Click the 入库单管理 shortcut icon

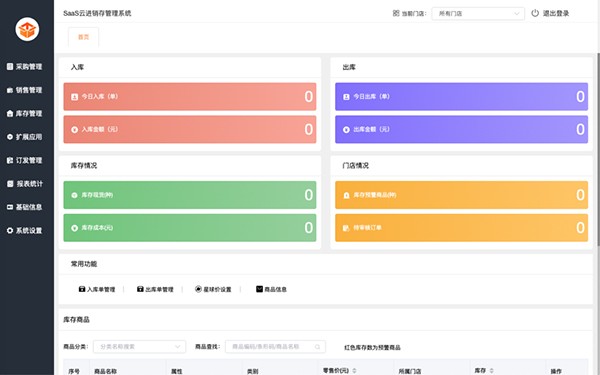click(x=82, y=289)
